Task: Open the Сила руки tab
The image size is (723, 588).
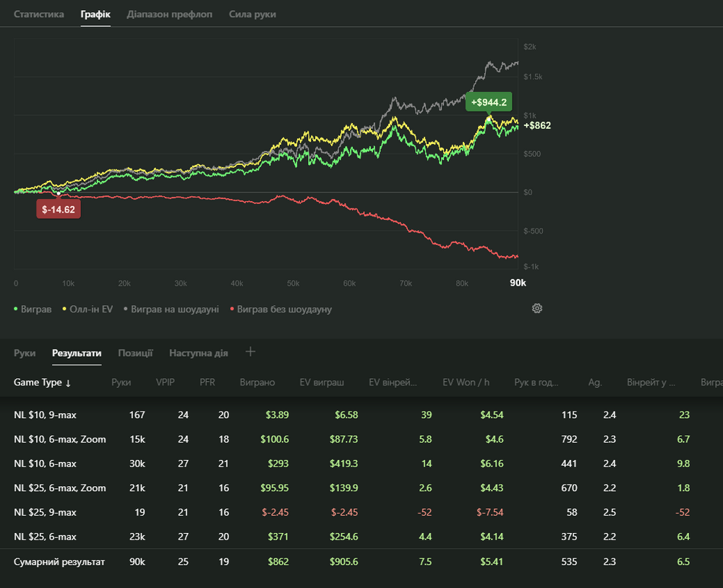Action: tap(252, 14)
